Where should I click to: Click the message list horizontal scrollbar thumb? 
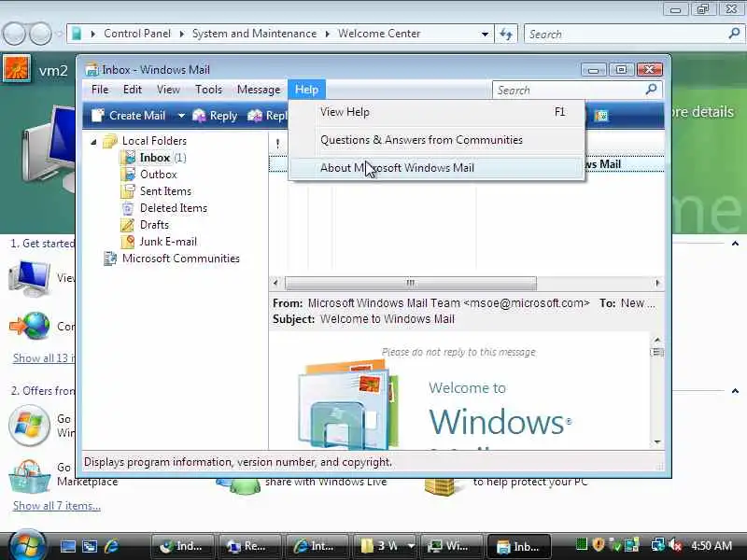click(411, 283)
